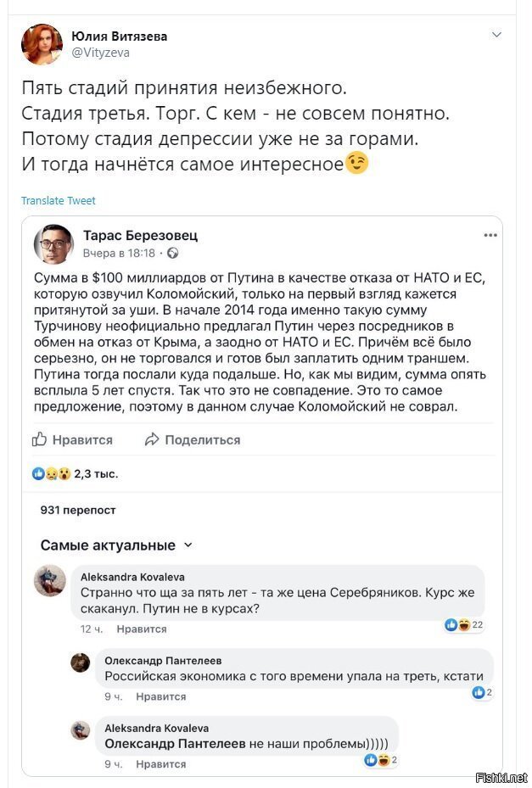Click the Translate Tweet link
Screen dimensions: 532x788
59,200
